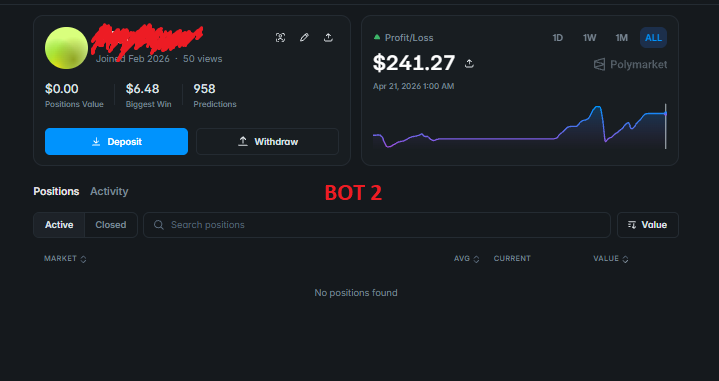The image size is (719, 381).
Task: Select the 1W profit/loss range
Action: pos(589,38)
